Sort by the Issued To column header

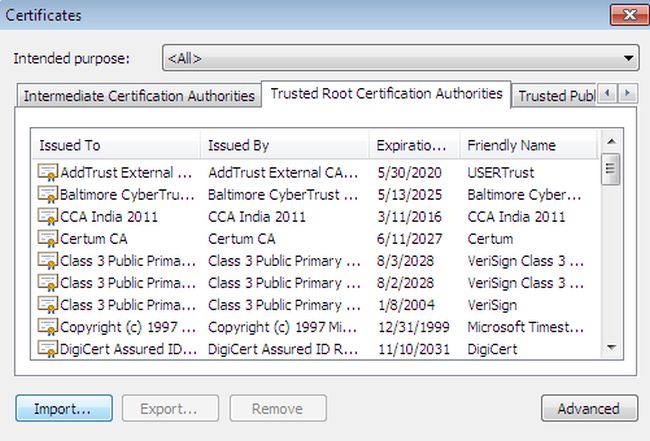(116, 145)
